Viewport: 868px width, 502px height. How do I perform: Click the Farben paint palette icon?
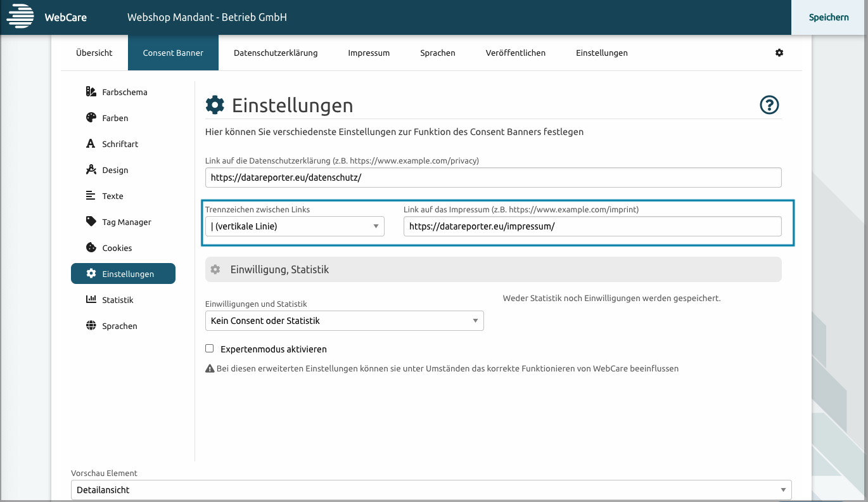(x=91, y=118)
